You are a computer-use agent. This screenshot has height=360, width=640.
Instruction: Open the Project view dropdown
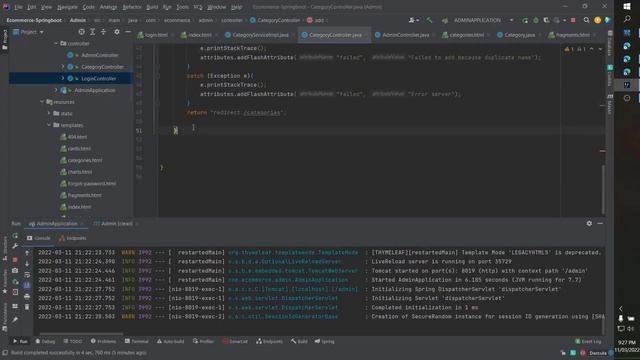point(29,32)
